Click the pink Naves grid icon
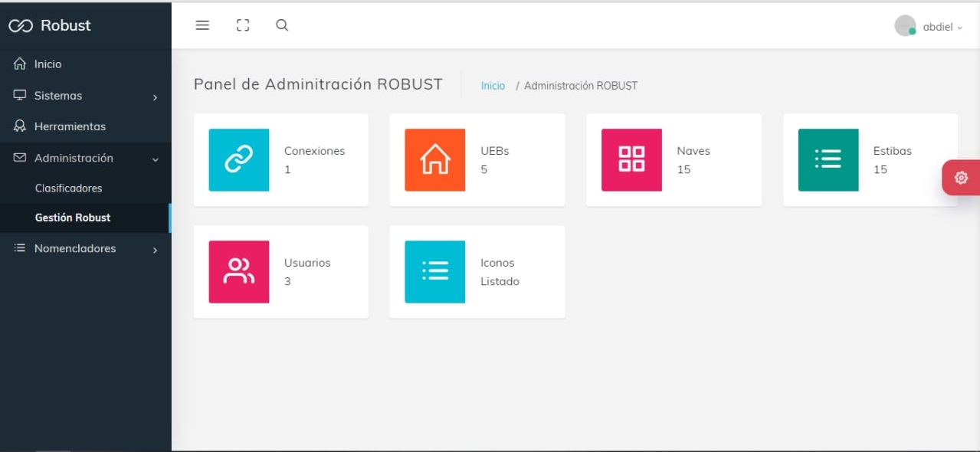Image resolution: width=980 pixels, height=452 pixels. click(x=631, y=159)
